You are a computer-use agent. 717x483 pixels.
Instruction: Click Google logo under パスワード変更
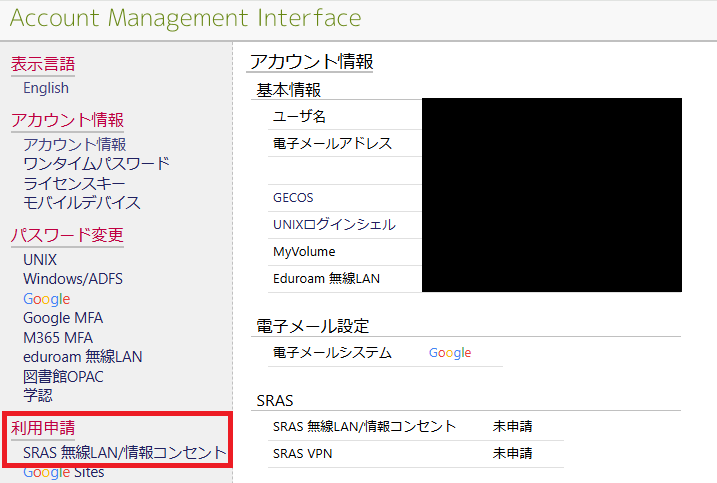coord(46,299)
